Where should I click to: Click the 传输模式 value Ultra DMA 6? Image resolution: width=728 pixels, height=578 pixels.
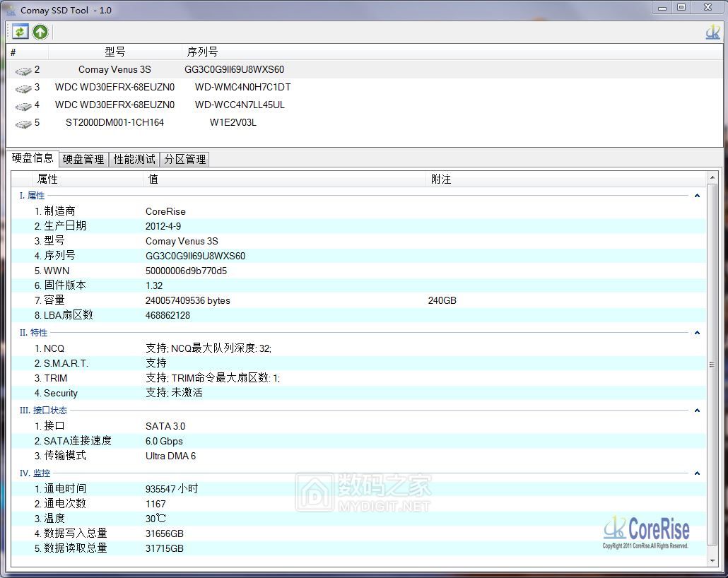pos(170,456)
